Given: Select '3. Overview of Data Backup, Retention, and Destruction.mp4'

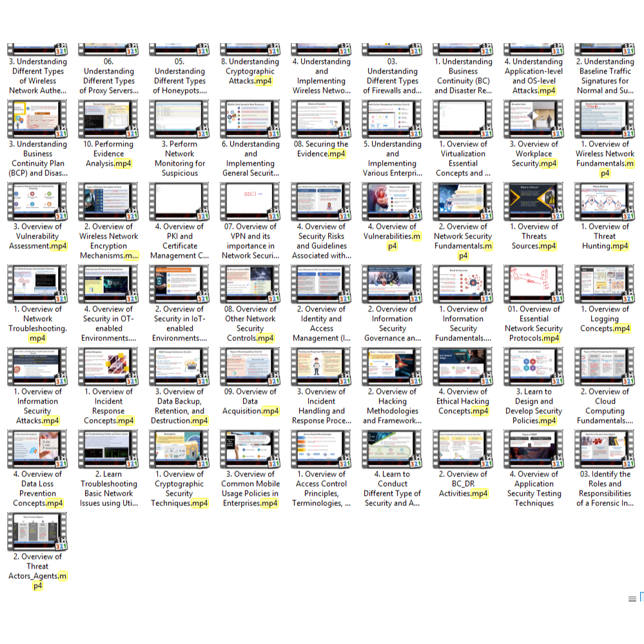Looking at the screenshot, I should coord(180,406).
